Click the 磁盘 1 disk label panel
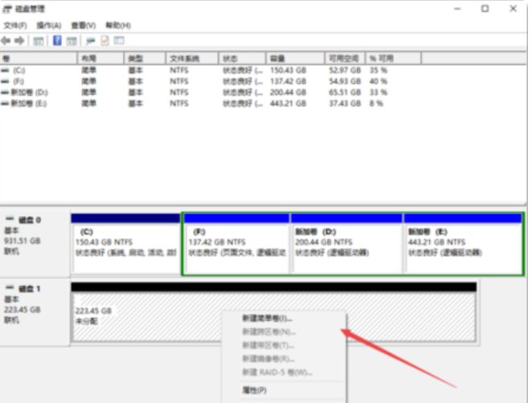This screenshot has height=403, width=532. coord(35,311)
